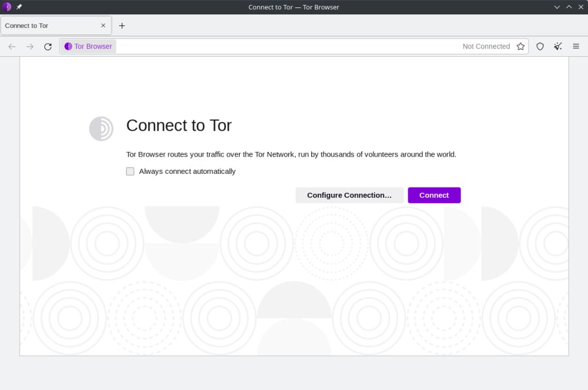The height and width of the screenshot is (390, 588).
Task: Open Configure Connection settings
Action: pyautogui.click(x=349, y=195)
